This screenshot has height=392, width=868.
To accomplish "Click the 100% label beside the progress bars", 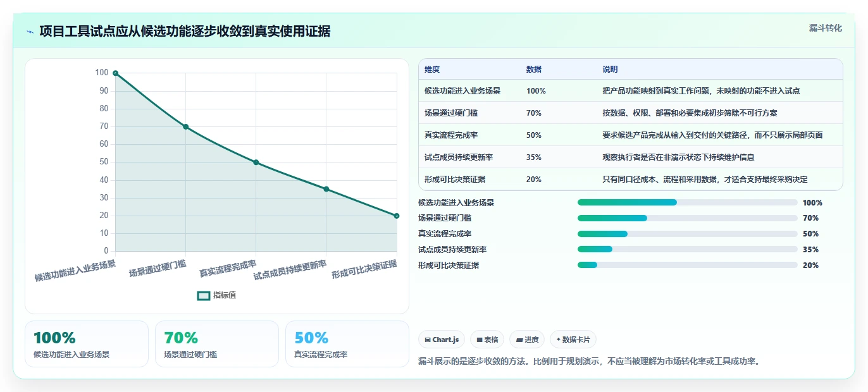I will click(x=812, y=203).
